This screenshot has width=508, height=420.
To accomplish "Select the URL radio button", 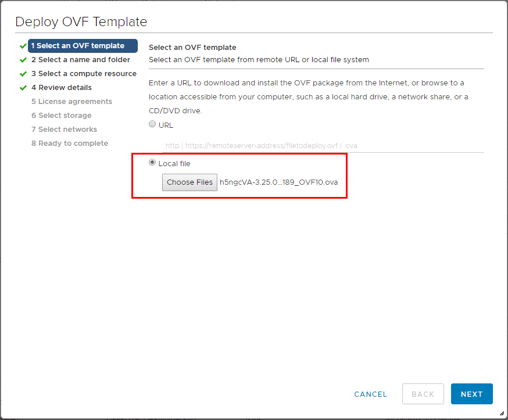I will 153,124.
